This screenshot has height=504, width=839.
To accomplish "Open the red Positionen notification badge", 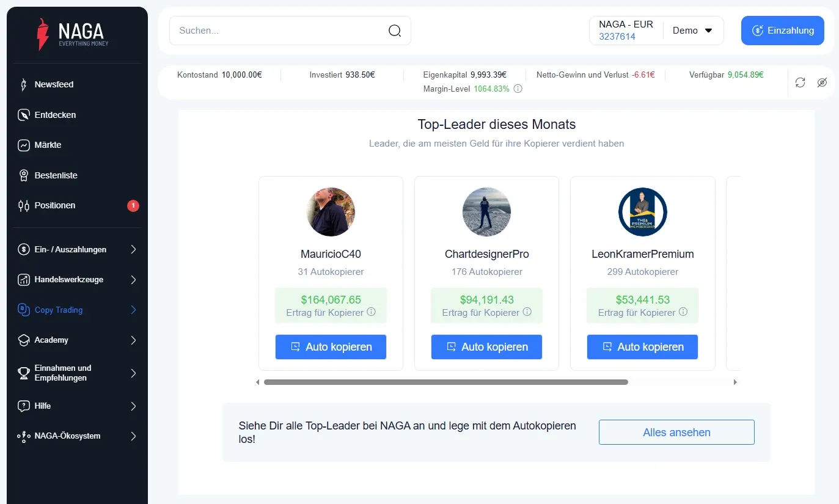I will (133, 206).
